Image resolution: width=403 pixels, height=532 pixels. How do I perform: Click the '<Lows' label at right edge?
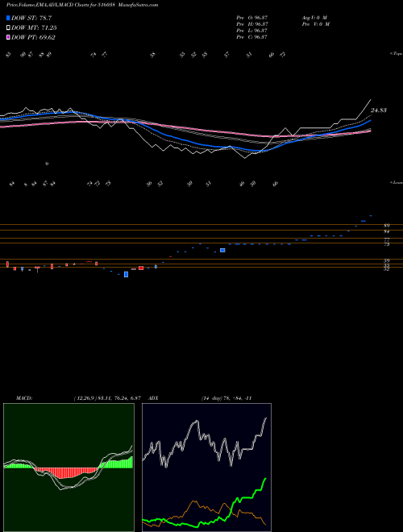pos(397,182)
